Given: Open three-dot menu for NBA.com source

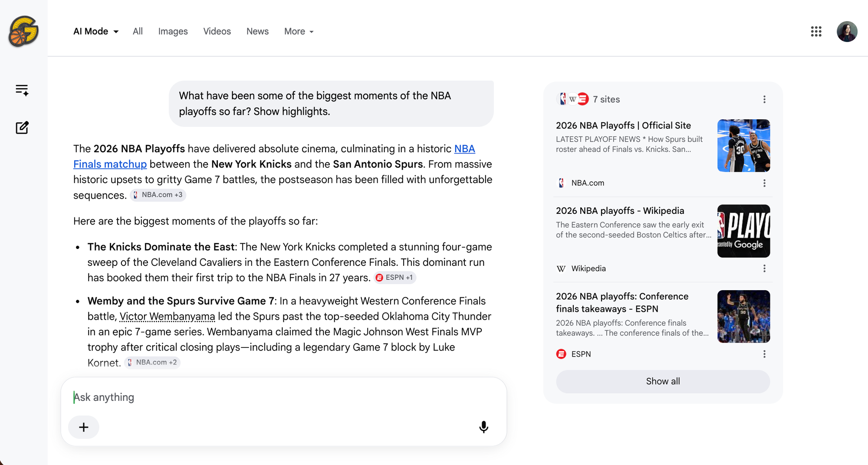Looking at the screenshot, I should [764, 183].
